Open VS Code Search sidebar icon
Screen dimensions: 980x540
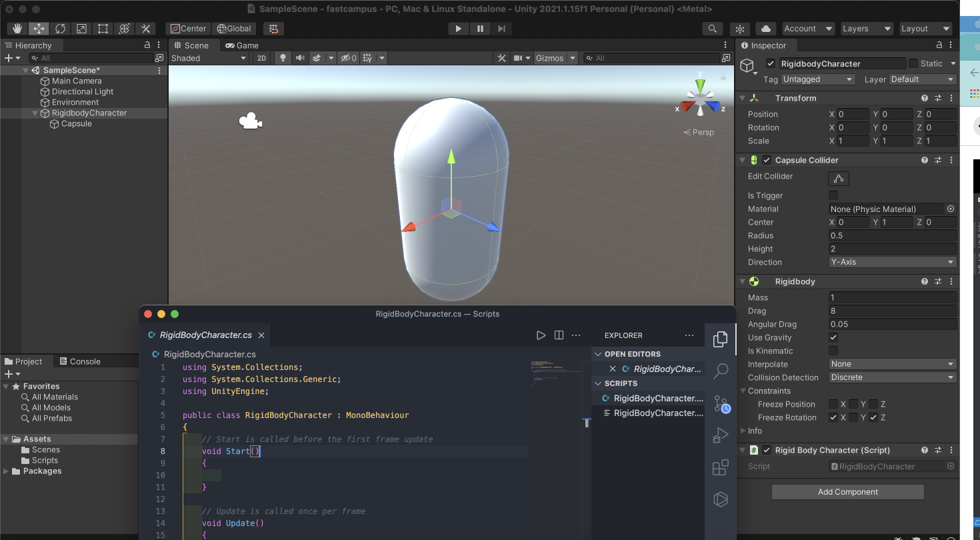pos(720,371)
